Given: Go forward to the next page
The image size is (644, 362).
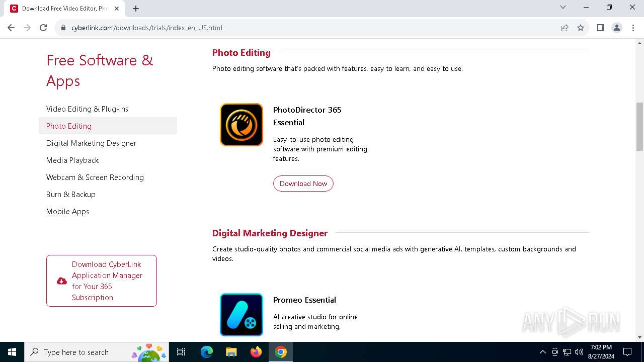Looking at the screenshot, I should pyautogui.click(x=27, y=28).
